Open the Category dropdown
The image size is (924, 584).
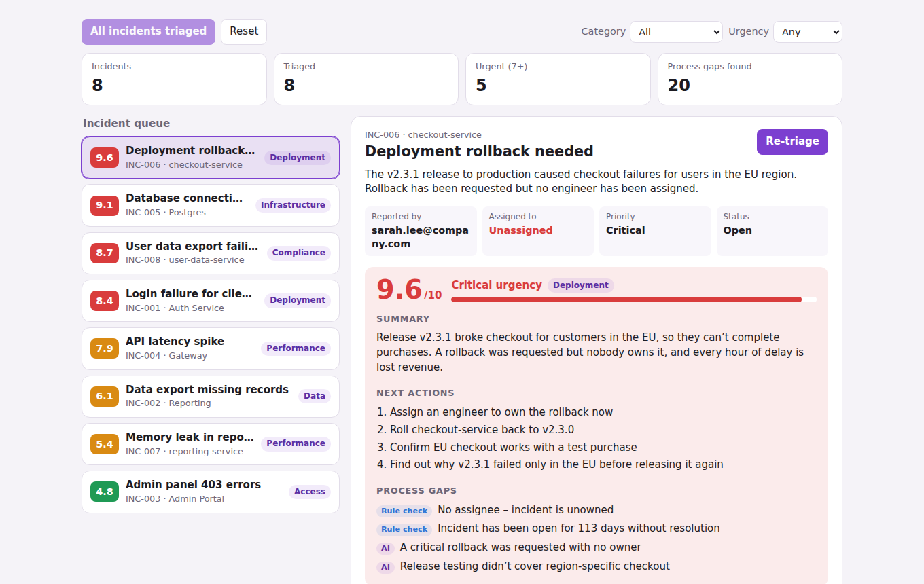(676, 32)
